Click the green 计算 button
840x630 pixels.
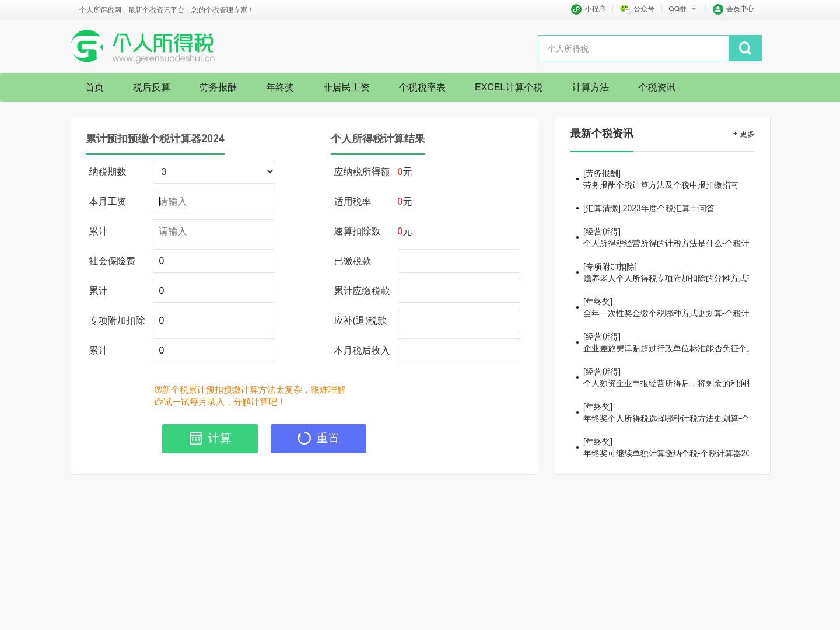click(210, 439)
